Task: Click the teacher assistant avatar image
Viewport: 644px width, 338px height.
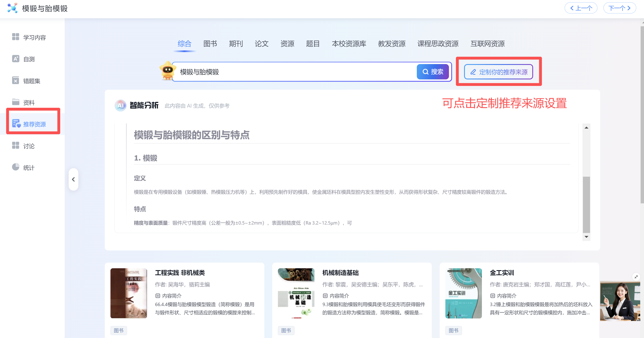Action: [x=620, y=301]
